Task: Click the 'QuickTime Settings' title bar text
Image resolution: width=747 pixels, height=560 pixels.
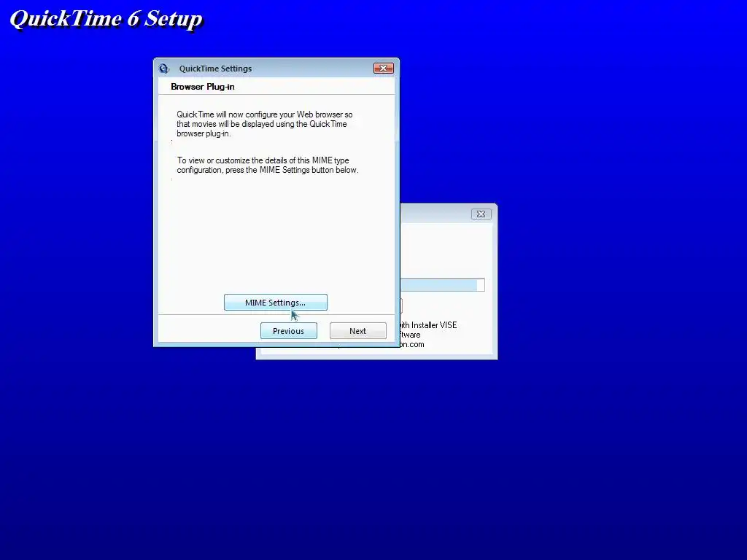Action: 215,69
